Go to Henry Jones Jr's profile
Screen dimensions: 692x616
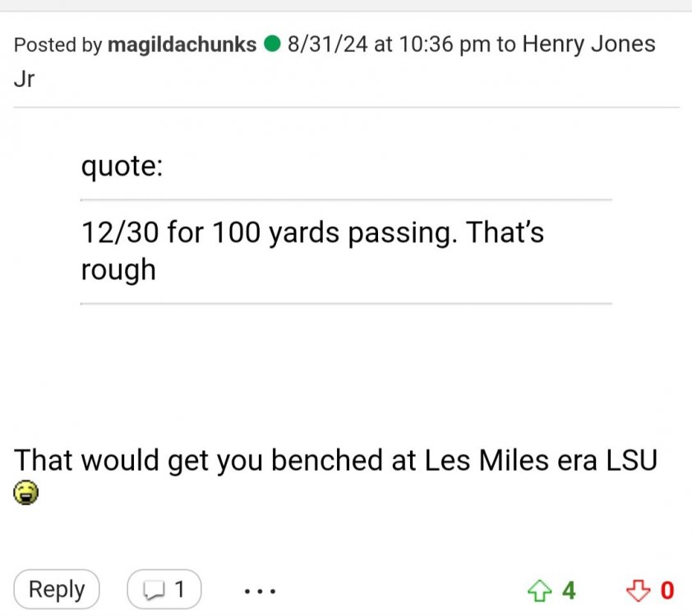click(x=588, y=44)
